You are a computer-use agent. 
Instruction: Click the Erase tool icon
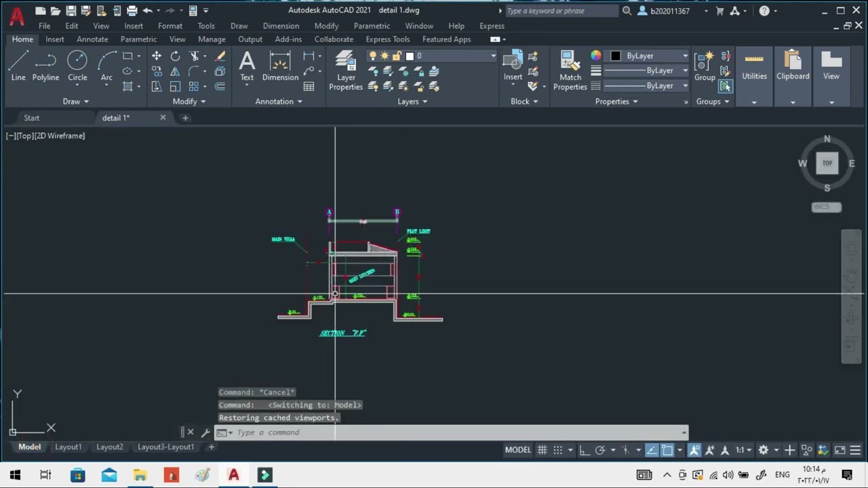[220, 56]
